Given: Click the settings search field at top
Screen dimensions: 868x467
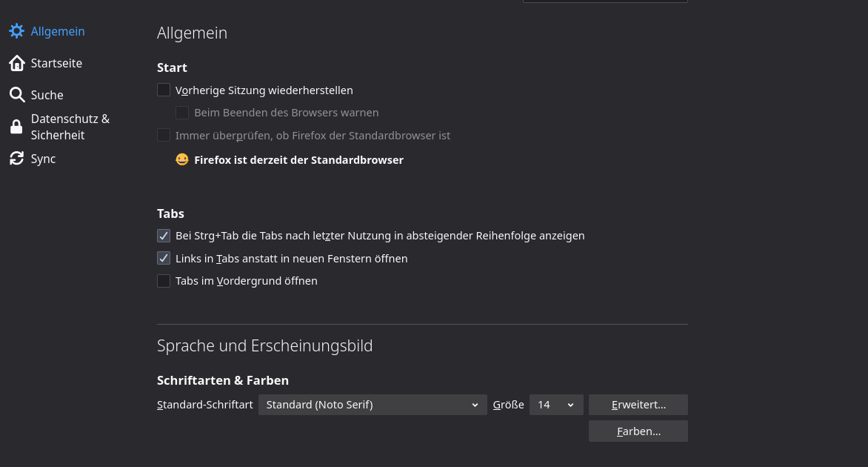Looking at the screenshot, I should [x=605, y=1].
